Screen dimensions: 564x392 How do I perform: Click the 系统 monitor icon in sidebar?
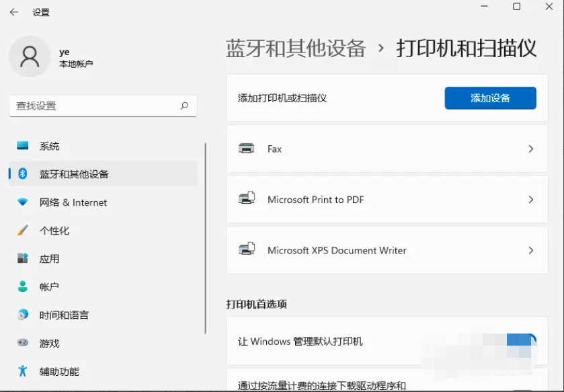23,146
